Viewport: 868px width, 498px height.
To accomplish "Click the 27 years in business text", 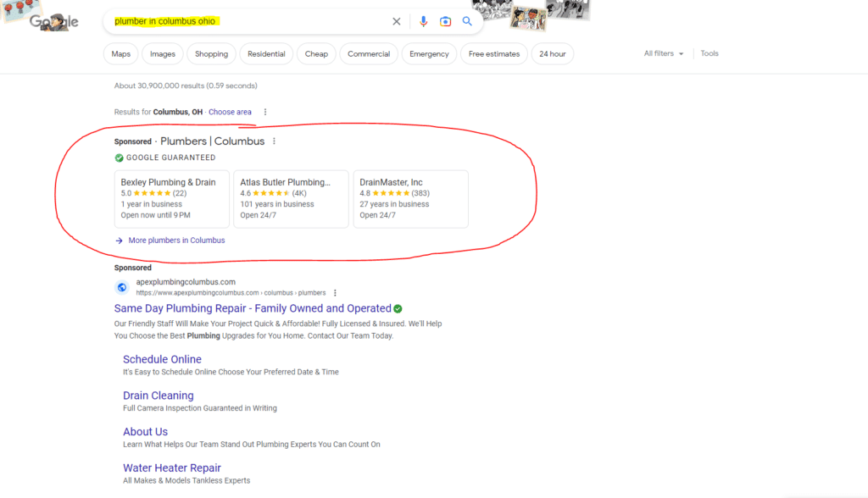I will (394, 204).
